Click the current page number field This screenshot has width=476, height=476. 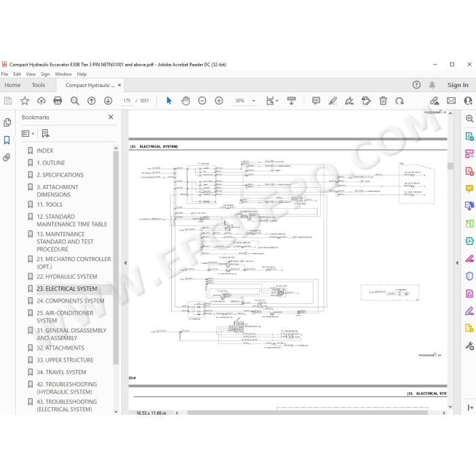[x=127, y=101]
